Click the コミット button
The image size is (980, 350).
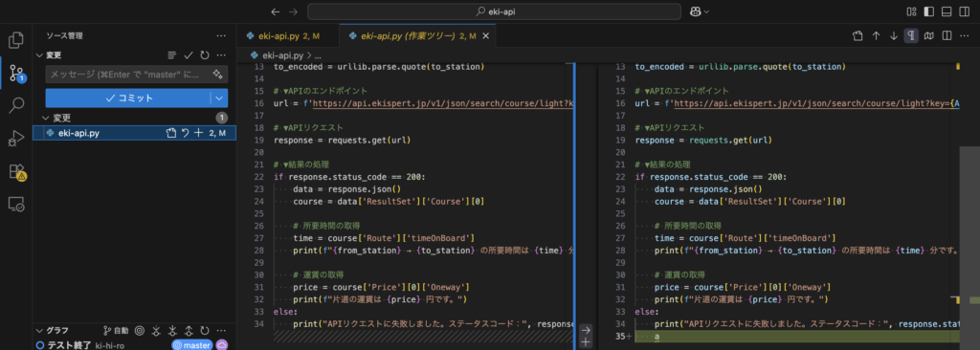pyautogui.click(x=129, y=98)
